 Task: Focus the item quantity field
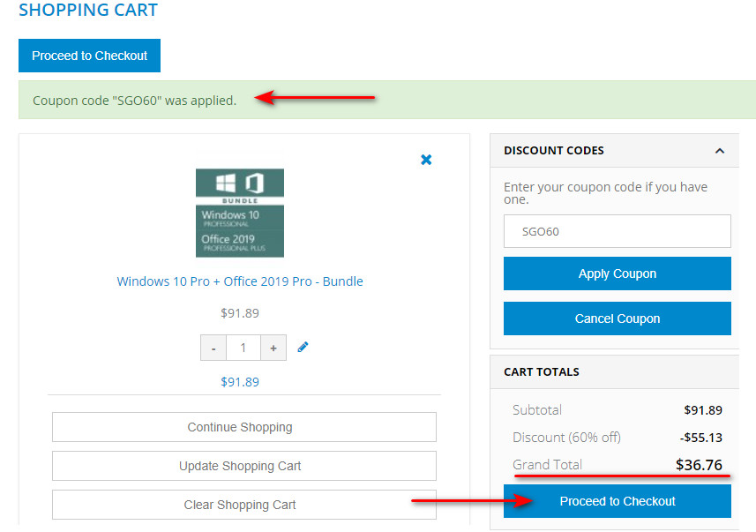tap(243, 348)
